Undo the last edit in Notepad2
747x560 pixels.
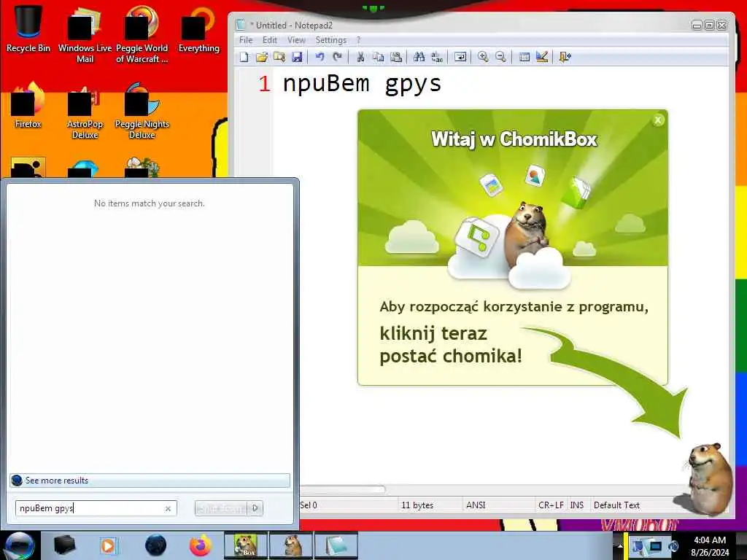[320, 57]
